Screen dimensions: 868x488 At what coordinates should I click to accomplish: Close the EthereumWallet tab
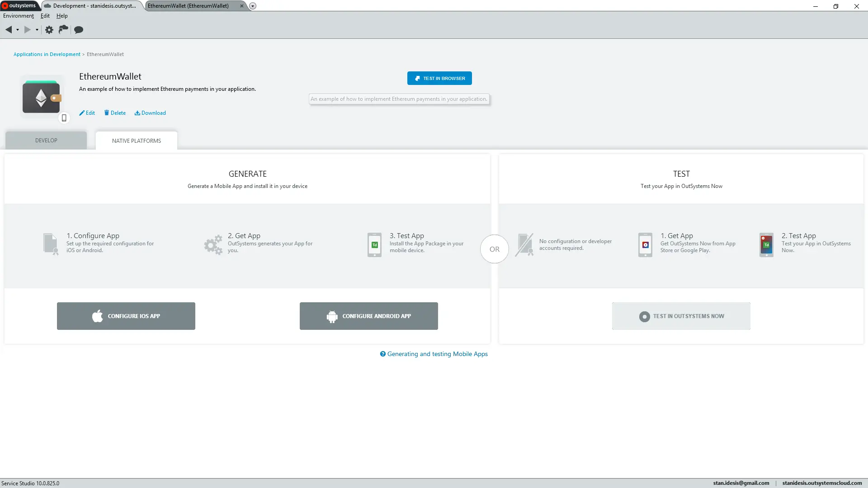click(x=242, y=6)
